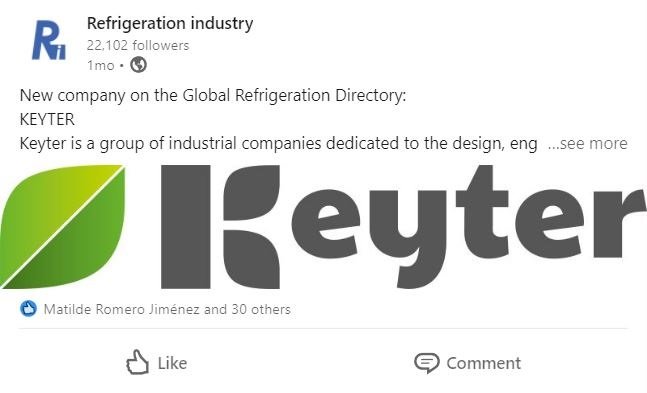The height and width of the screenshot is (393, 647).
Task: Click the word Directory in the post
Action: tap(370, 95)
